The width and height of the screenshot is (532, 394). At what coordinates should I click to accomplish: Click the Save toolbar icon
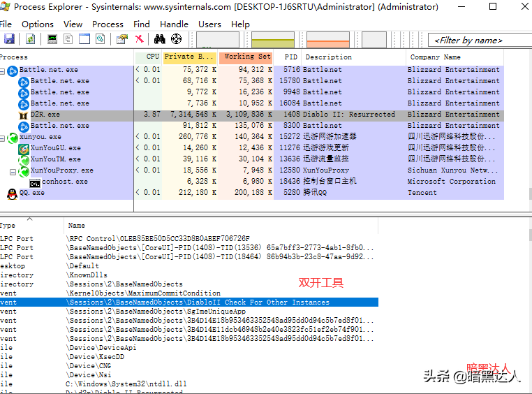[x=9, y=39]
